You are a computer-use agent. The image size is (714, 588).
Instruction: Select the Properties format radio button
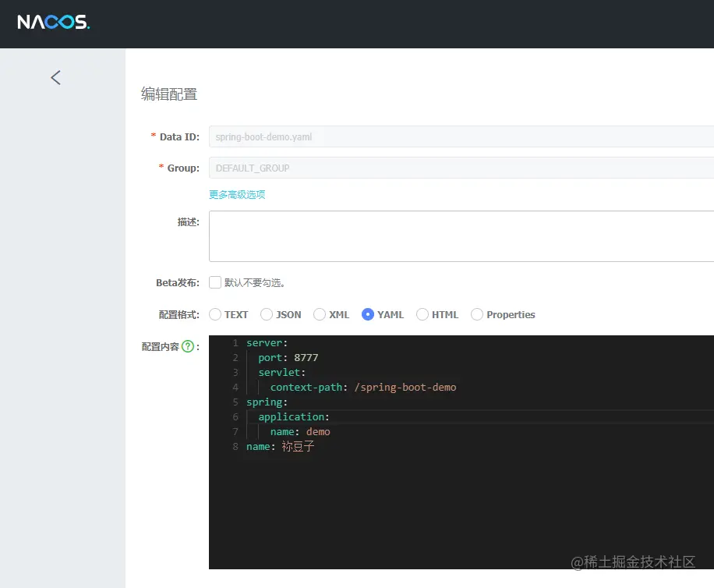coord(477,315)
